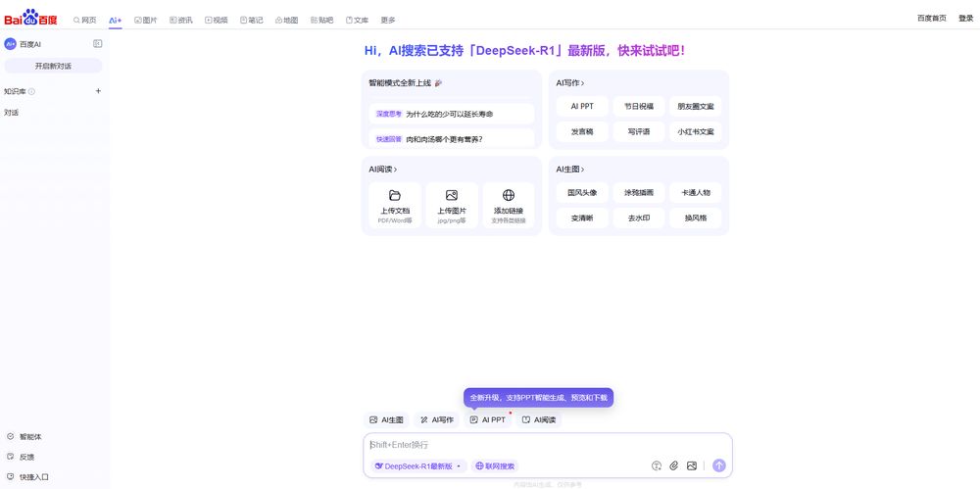Switch to the 图片 tab
Image resolution: width=980 pixels, height=489 pixels.
[x=146, y=20]
